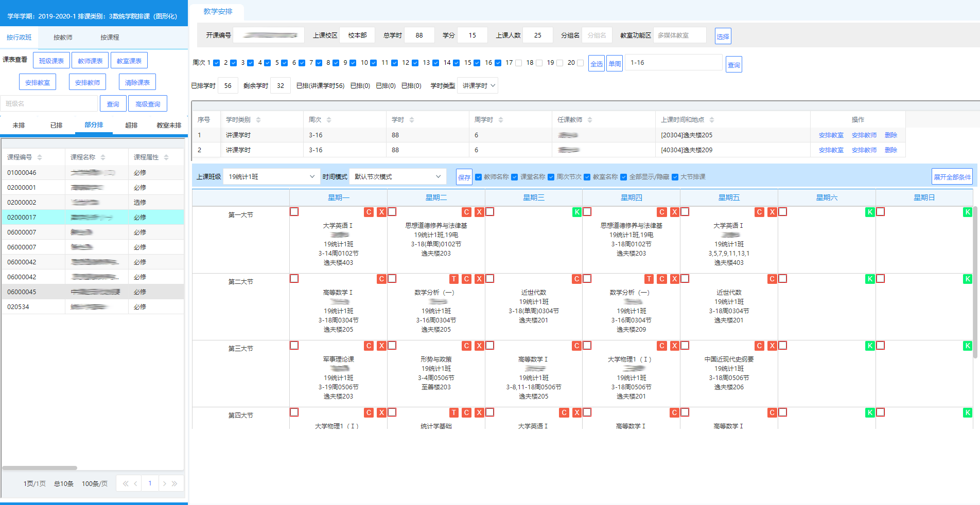
Task: Click the horizontal scrollbar under the course list
Action: pos(40,468)
